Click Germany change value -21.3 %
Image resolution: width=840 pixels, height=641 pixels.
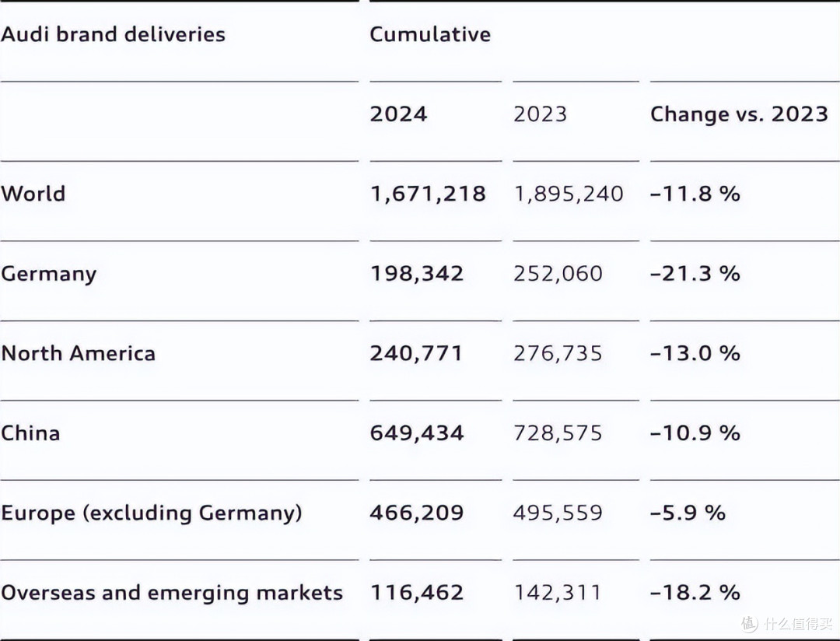tap(695, 273)
